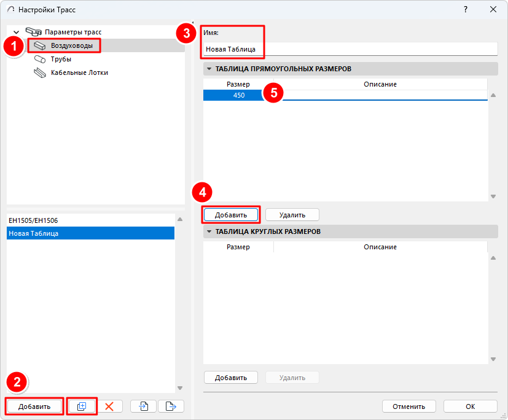Click Добавить below the tables list
Screen dimensions: 508x420
pyautogui.click(x=34, y=406)
